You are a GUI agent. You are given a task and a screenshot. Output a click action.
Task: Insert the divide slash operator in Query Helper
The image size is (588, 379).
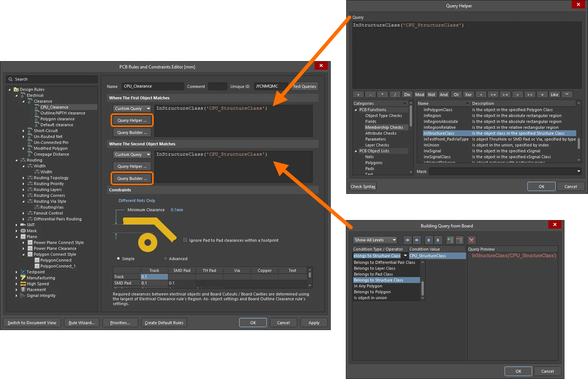click(395, 95)
